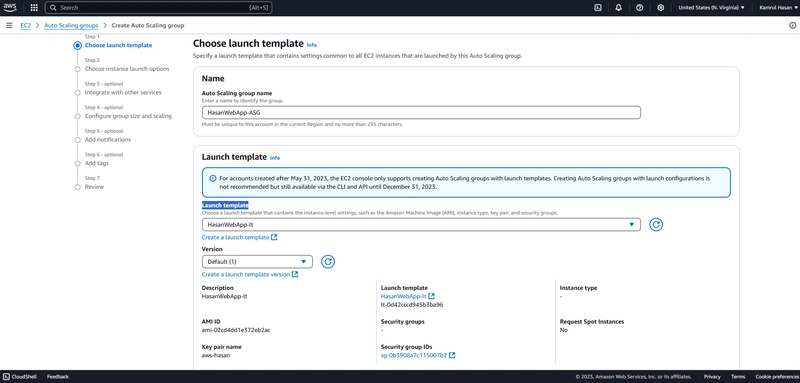Click the info icon in the blue notice box
800x383 pixels.
tap(213, 178)
